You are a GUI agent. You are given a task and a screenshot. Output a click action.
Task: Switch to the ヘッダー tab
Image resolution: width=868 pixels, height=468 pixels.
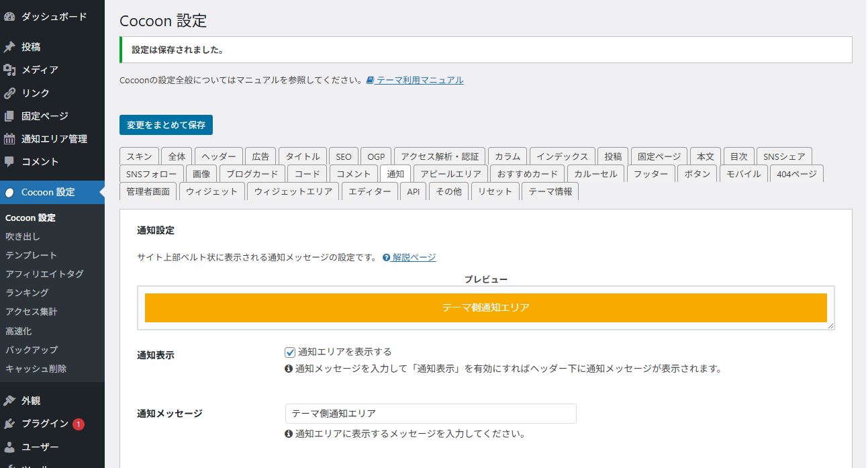pos(218,156)
